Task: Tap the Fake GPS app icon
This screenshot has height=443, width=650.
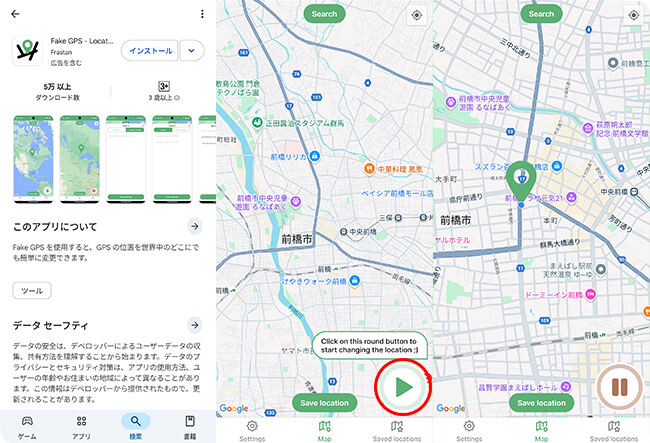Action: click(x=27, y=51)
